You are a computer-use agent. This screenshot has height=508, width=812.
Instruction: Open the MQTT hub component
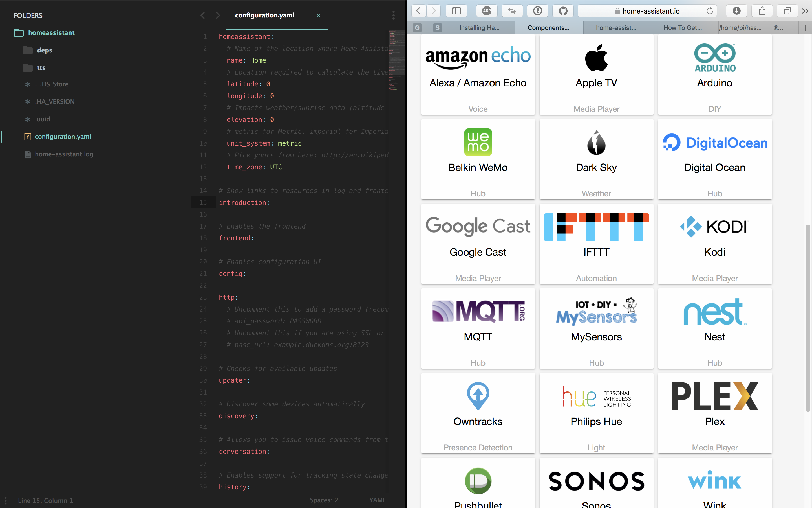478,329
